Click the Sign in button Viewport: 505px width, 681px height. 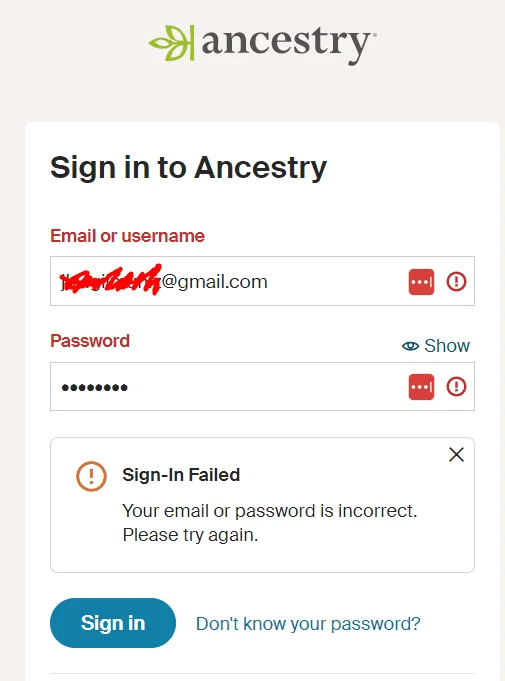[x=113, y=623]
